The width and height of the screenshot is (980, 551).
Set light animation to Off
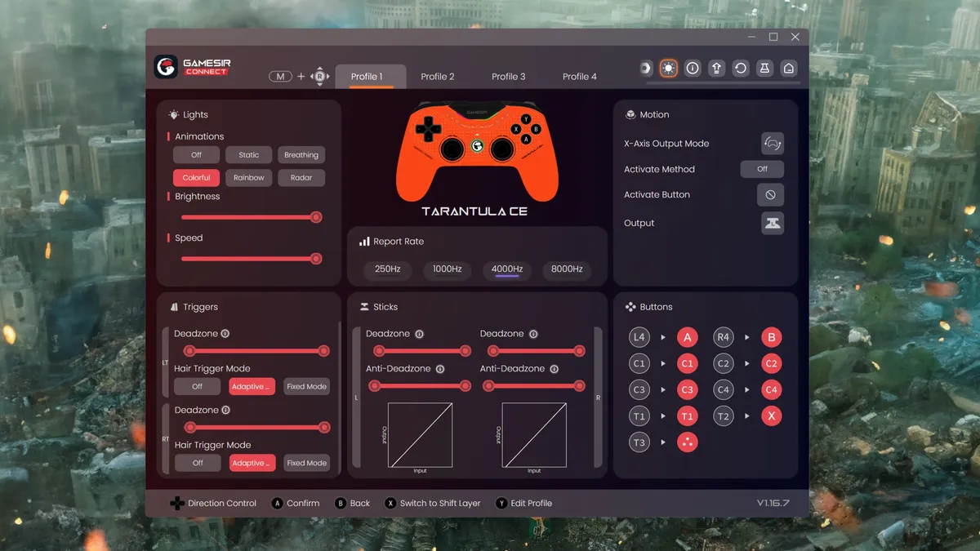click(x=197, y=155)
